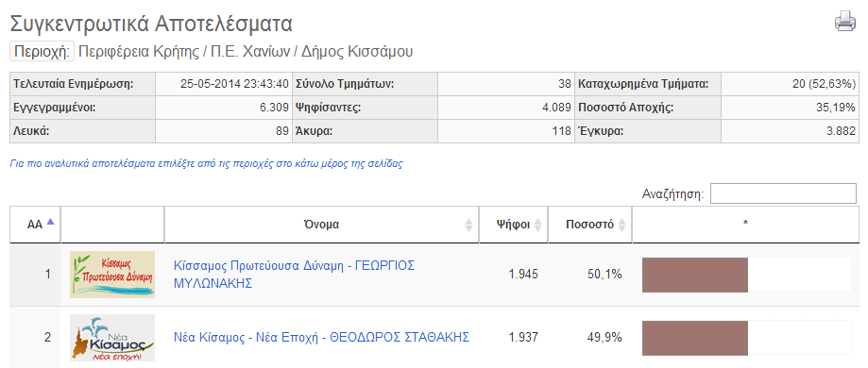Sort by Ποσοστό column arrows
This screenshot has width=868, height=368.
click(621, 226)
